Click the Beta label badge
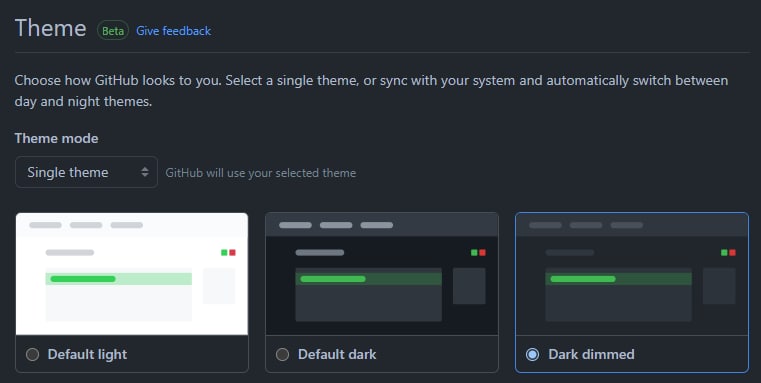This screenshot has width=761, height=383. [x=113, y=31]
